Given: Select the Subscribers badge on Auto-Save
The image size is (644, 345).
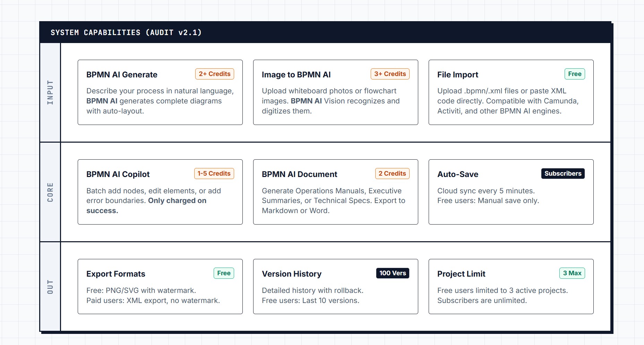Looking at the screenshot, I should pyautogui.click(x=563, y=174).
